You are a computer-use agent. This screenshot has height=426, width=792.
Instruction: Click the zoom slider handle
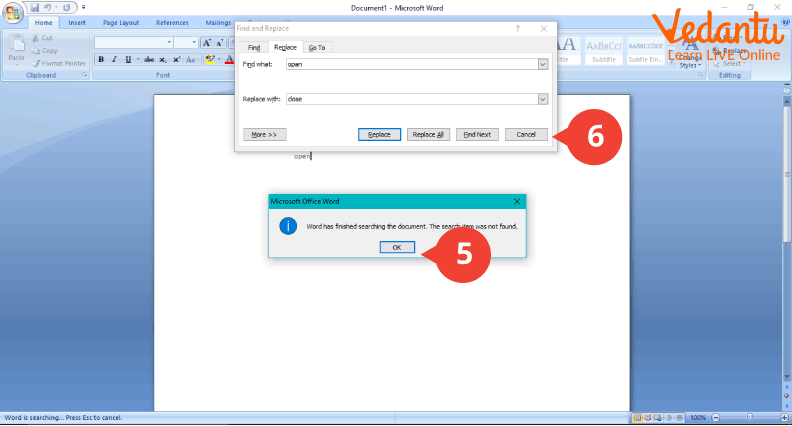749,418
